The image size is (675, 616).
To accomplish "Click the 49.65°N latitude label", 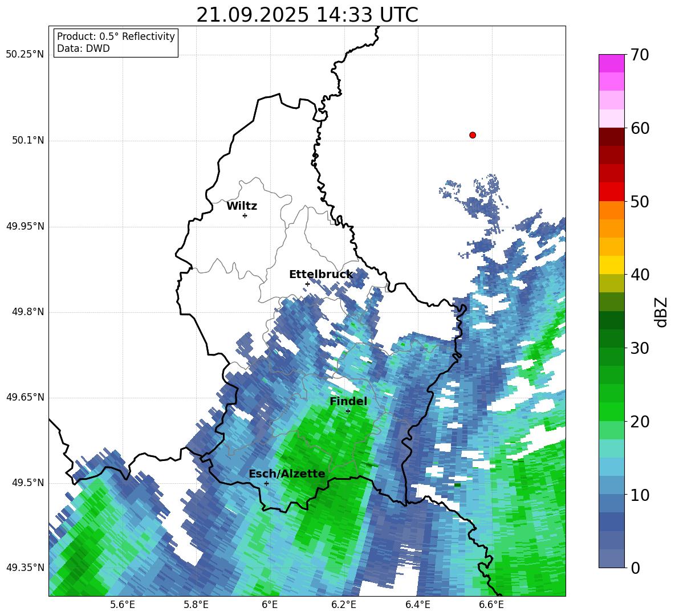I will pos(25,397).
